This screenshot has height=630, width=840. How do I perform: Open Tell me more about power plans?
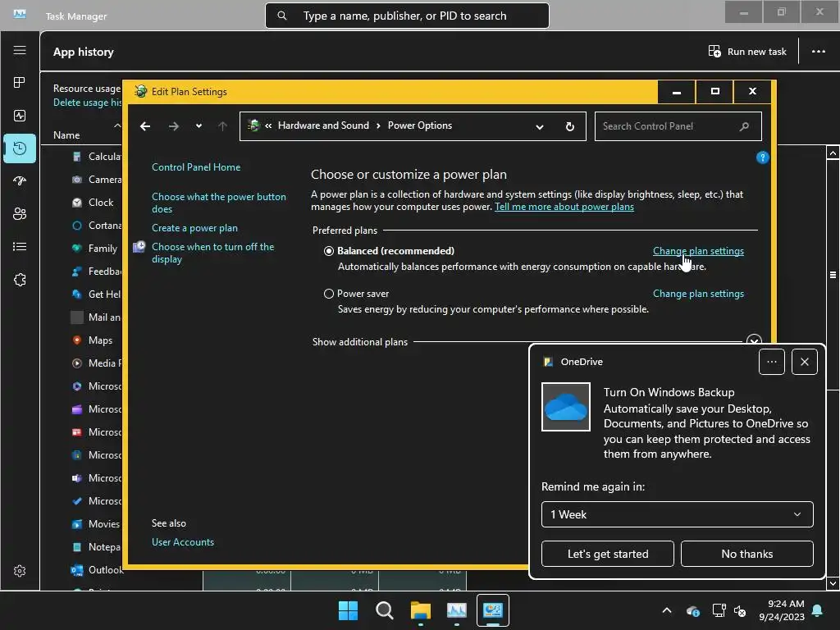click(564, 207)
